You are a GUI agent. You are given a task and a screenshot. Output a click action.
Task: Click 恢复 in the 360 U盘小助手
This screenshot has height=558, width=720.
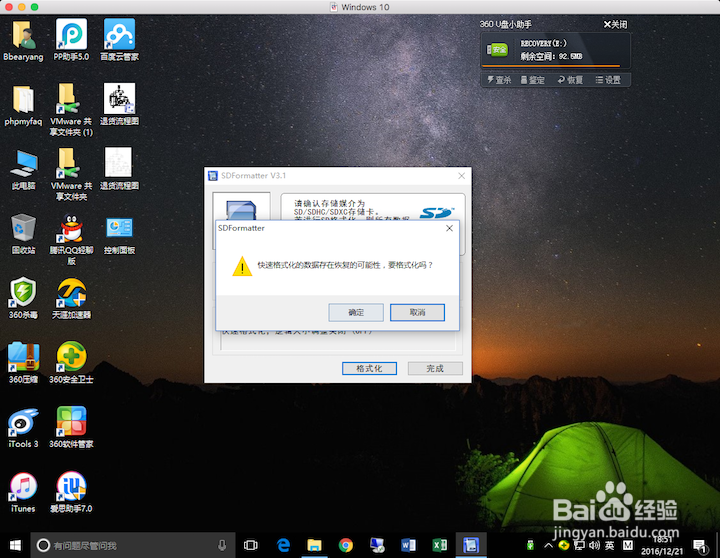(x=570, y=80)
